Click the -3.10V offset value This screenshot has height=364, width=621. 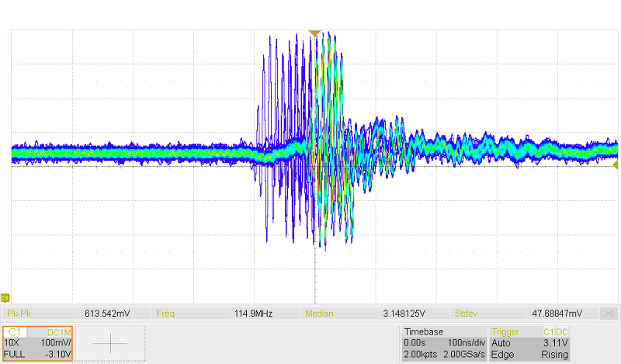[57, 353]
